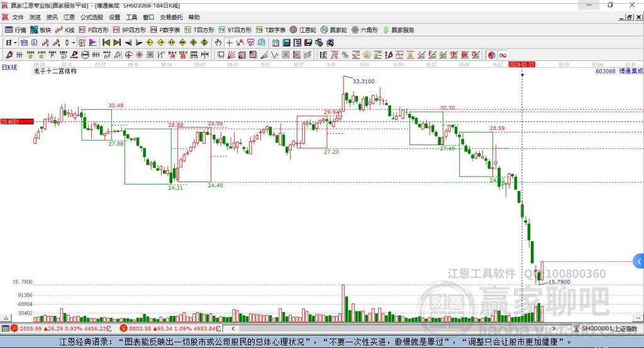The height and width of the screenshot is (348, 644).
Task: Open the 设置 menu
Action: 114,17
